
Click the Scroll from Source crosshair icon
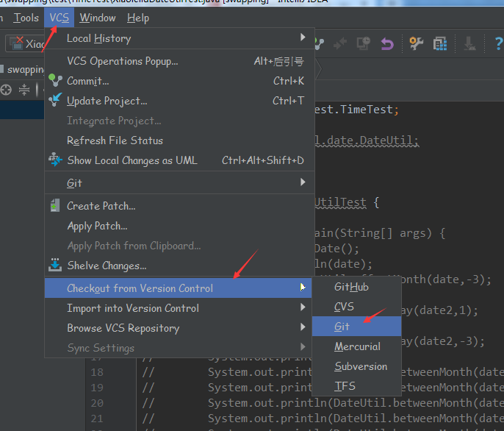(6, 90)
